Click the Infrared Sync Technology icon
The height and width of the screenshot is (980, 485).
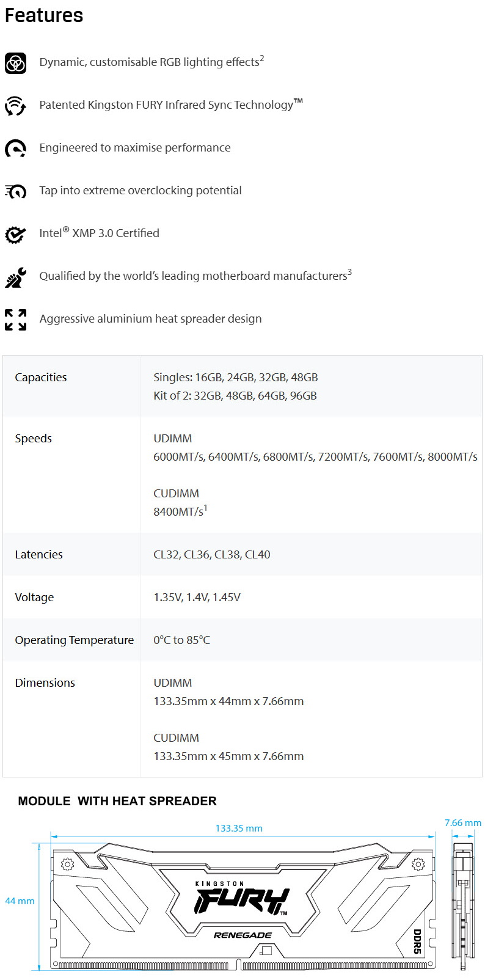(15, 106)
